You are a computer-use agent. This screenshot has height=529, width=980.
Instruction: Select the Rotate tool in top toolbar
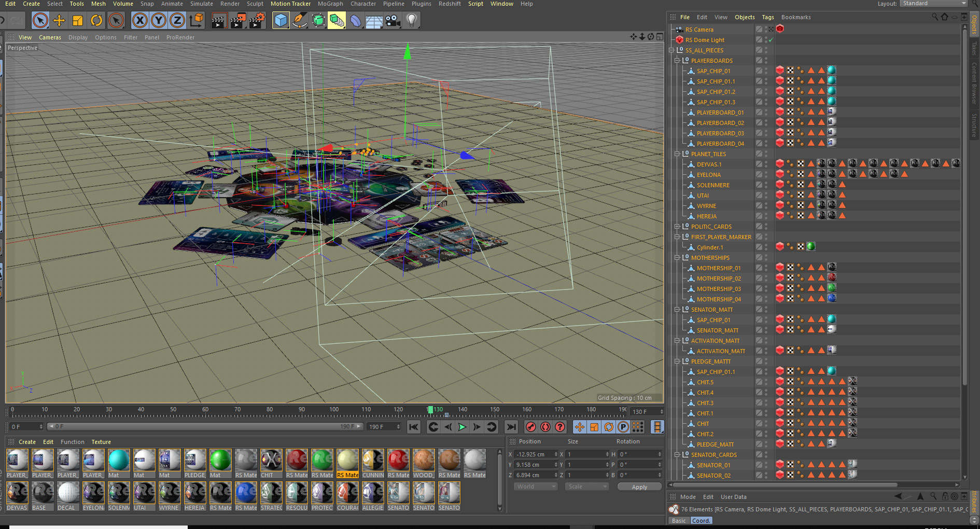tap(96, 21)
